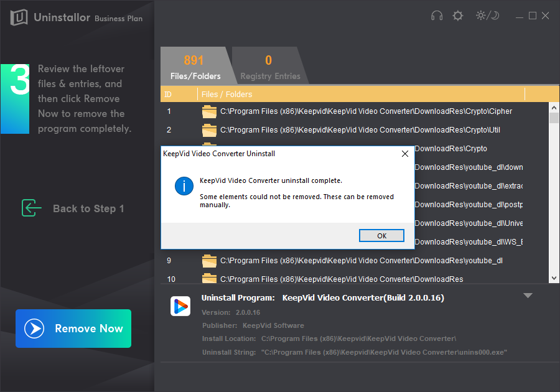The width and height of the screenshot is (560, 392).
Task: Click the headphones support icon
Action: click(x=436, y=16)
